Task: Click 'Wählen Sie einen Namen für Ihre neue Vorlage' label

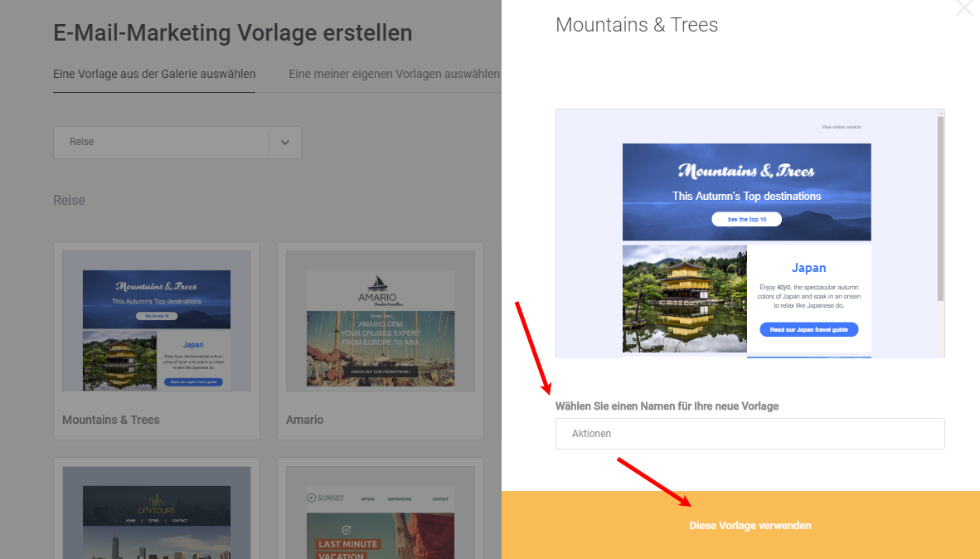Action: pyautogui.click(x=667, y=406)
